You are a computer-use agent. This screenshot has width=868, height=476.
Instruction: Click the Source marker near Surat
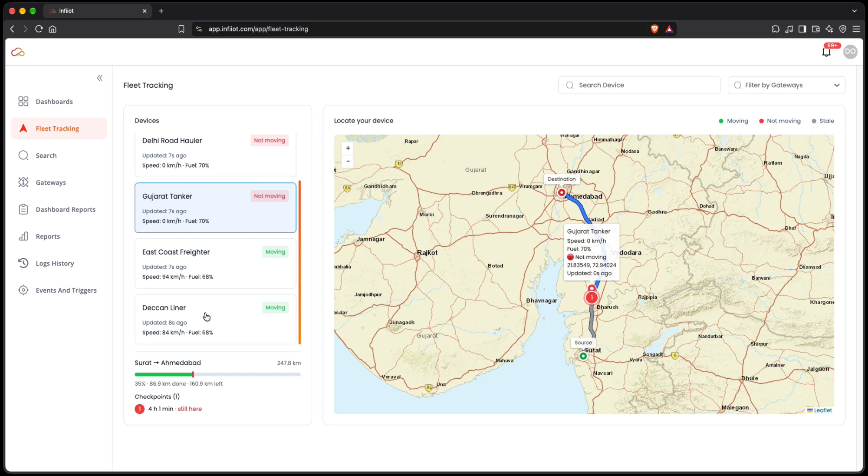pyautogui.click(x=583, y=356)
